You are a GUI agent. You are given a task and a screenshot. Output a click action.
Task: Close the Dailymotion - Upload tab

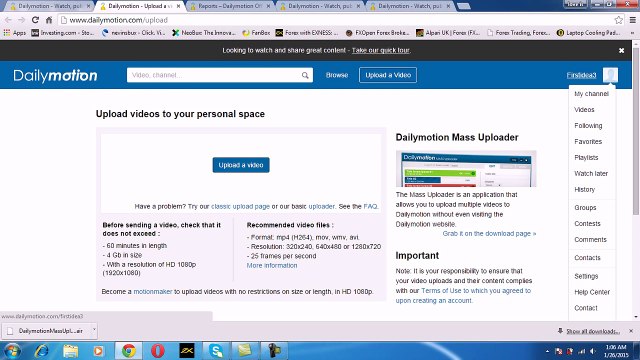click(178, 6)
